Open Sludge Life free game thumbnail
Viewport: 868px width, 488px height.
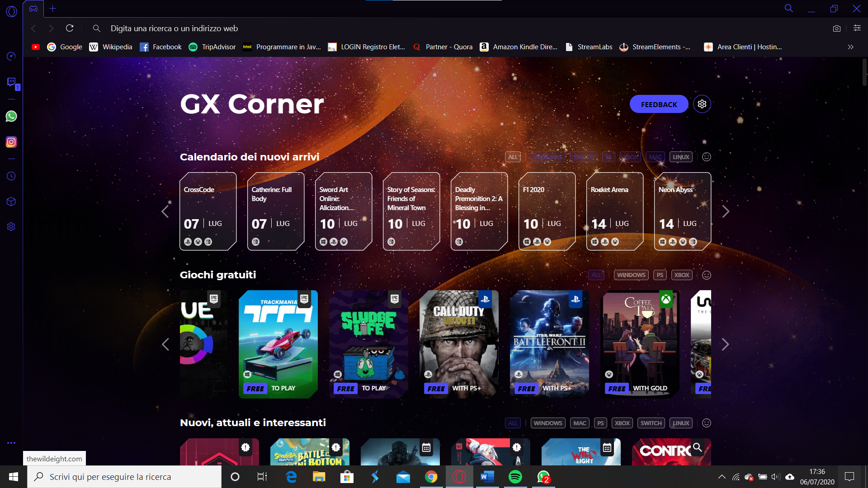tap(368, 344)
